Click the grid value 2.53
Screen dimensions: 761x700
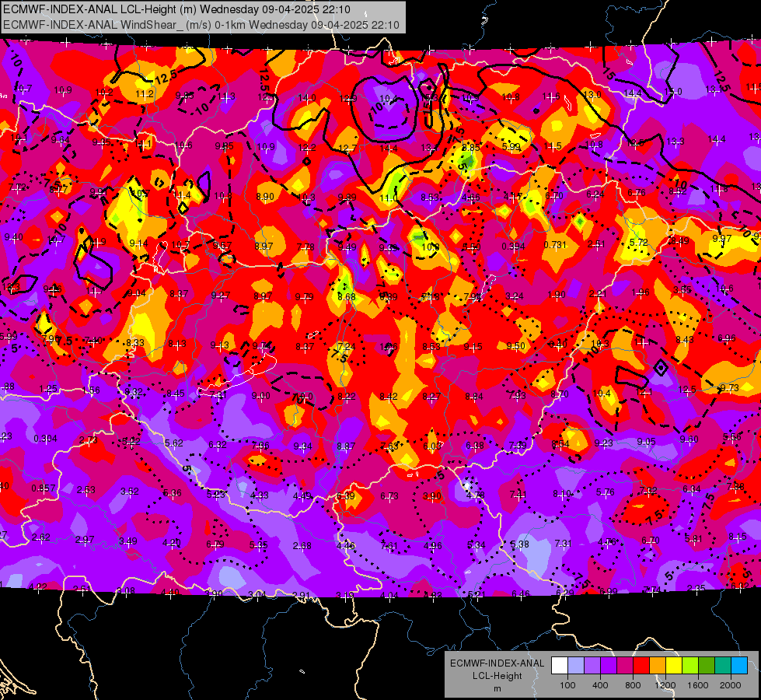pyautogui.click(x=86, y=490)
